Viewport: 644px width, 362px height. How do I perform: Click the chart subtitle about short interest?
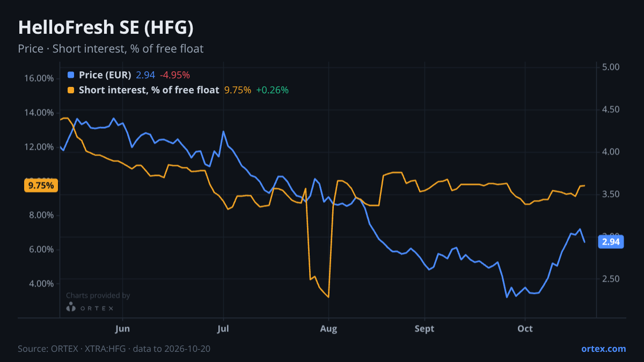[x=111, y=49]
